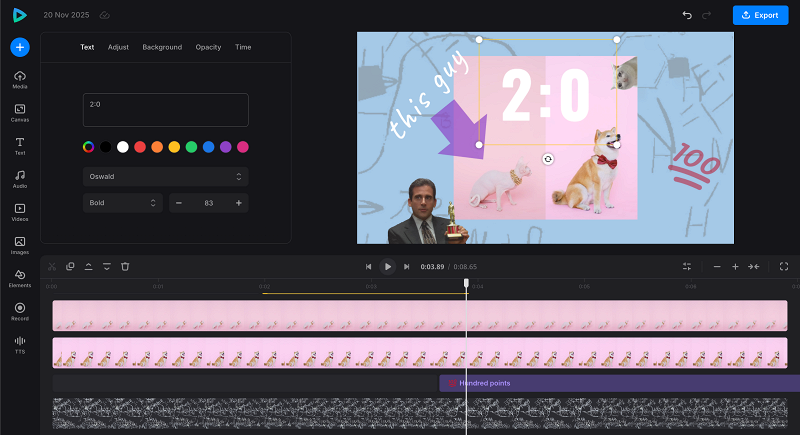Screen dimensions: 800x435
Task: Click the font size value 83
Action: point(209,203)
